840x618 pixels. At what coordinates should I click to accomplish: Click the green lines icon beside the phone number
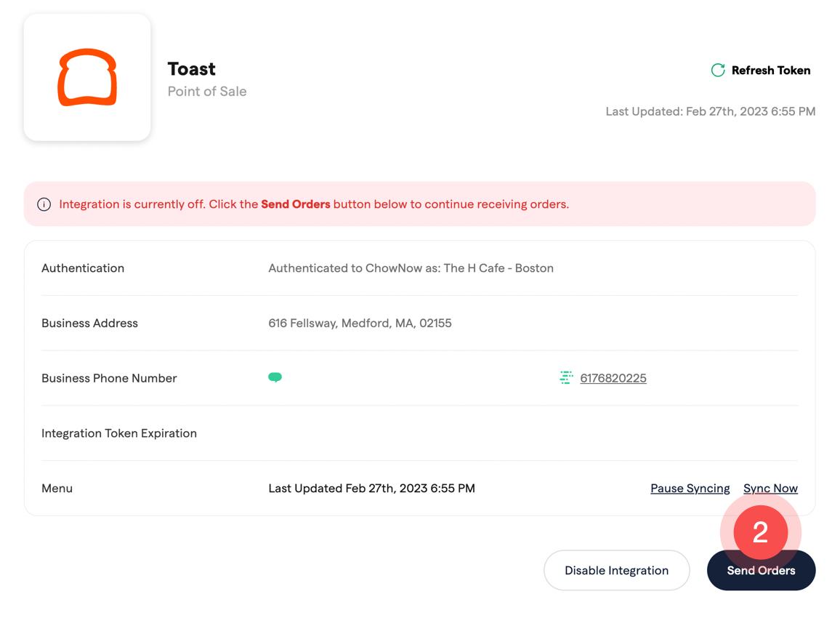pos(566,377)
